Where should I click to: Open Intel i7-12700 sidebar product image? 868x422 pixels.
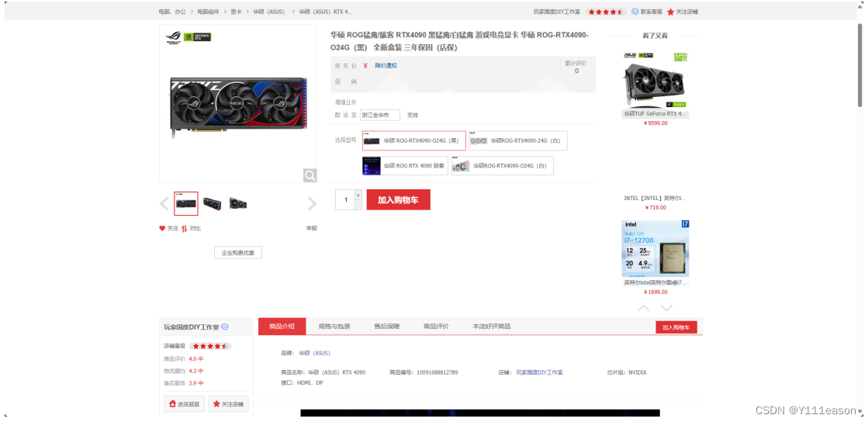[655, 248]
